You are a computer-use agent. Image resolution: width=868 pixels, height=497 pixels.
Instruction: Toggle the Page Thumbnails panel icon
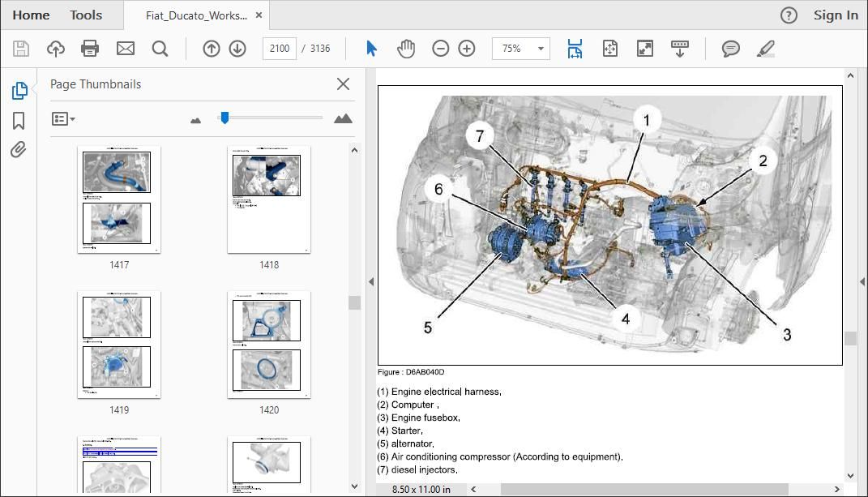[x=19, y=90]
